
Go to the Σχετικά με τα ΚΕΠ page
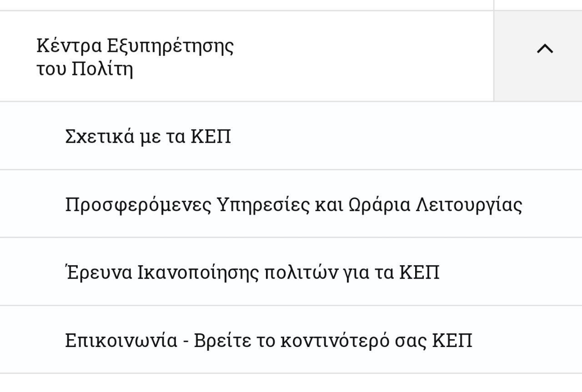click(x=148, y=136)
